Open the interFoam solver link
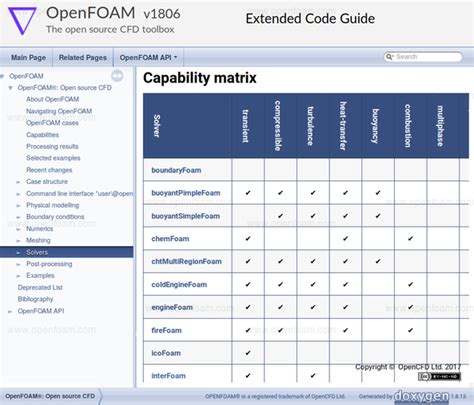 [x=168, y=376]
